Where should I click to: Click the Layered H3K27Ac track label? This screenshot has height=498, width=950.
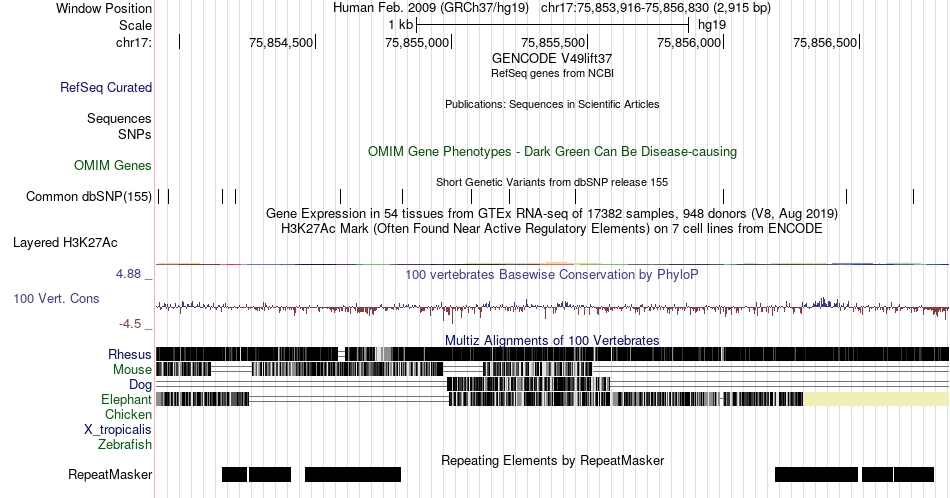pos(65,243)
